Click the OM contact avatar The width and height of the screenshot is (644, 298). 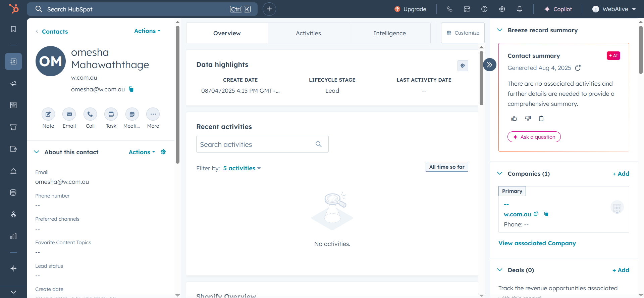[x=51, y=61]
